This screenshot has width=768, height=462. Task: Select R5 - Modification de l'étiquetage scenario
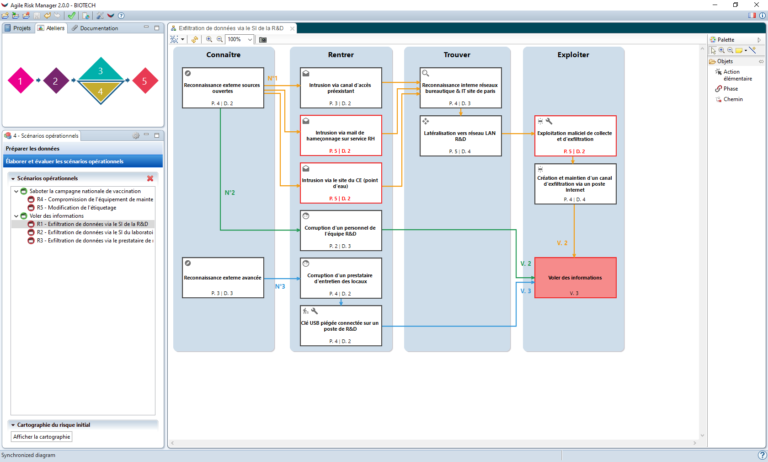(72, 208)
